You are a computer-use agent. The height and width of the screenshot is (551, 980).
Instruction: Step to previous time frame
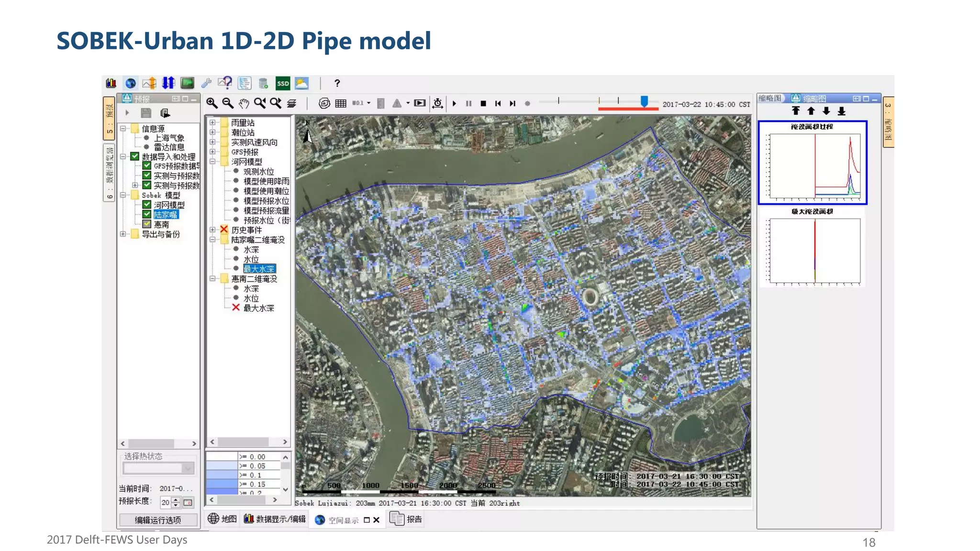[x=498, y=103]
